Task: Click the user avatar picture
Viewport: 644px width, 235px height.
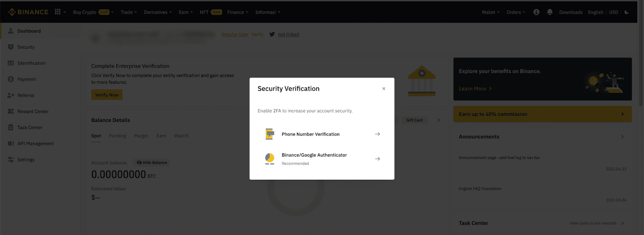Action: [95, 38]
